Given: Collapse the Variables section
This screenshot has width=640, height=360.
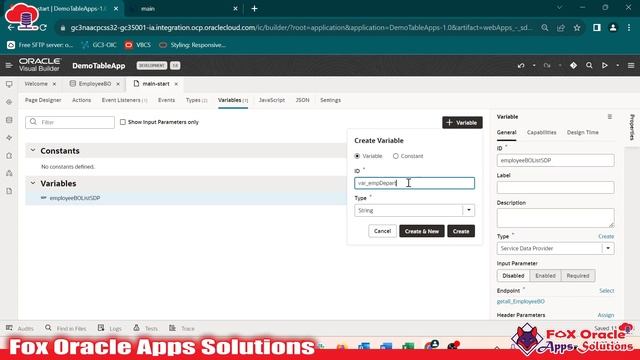Looking at the screenshot, I should (33, 183).
